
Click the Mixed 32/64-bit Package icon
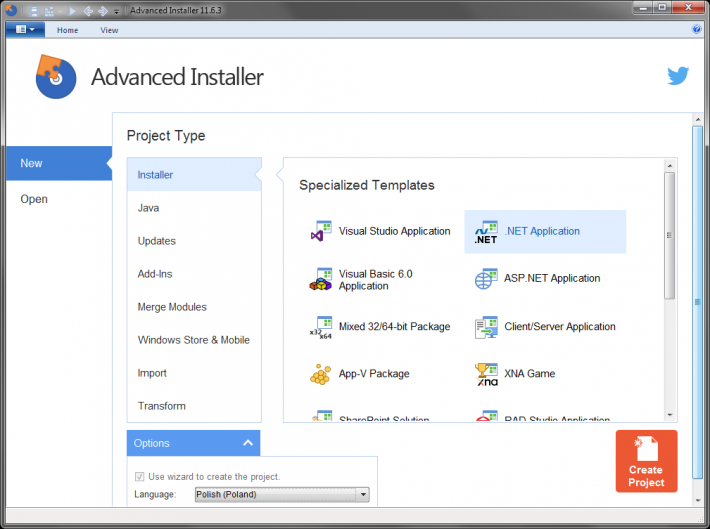pos(321,327)
